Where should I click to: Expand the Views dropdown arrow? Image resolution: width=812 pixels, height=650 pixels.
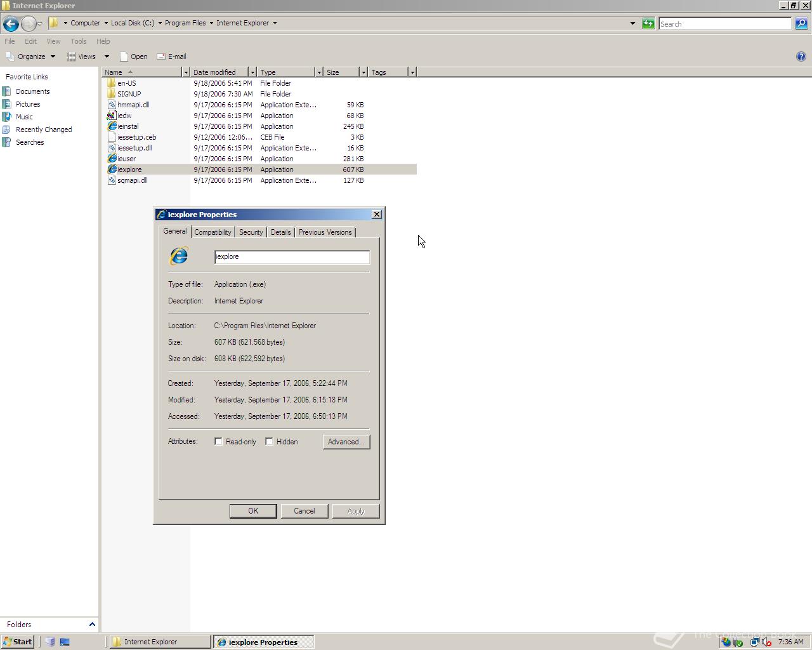click(107, 56)
